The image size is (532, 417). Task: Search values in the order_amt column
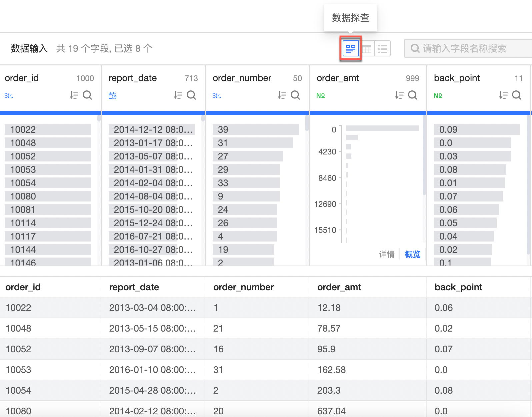(x=413, y=95)
